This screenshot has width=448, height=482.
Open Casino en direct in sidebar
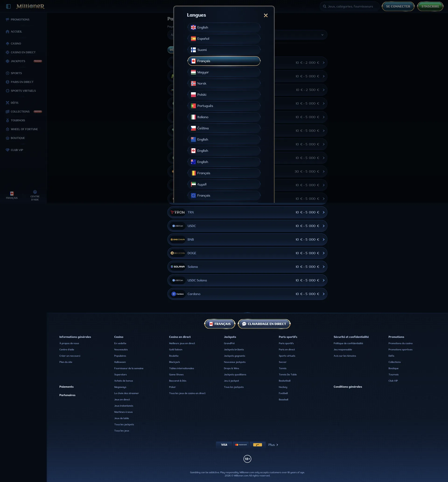point(23,52)
